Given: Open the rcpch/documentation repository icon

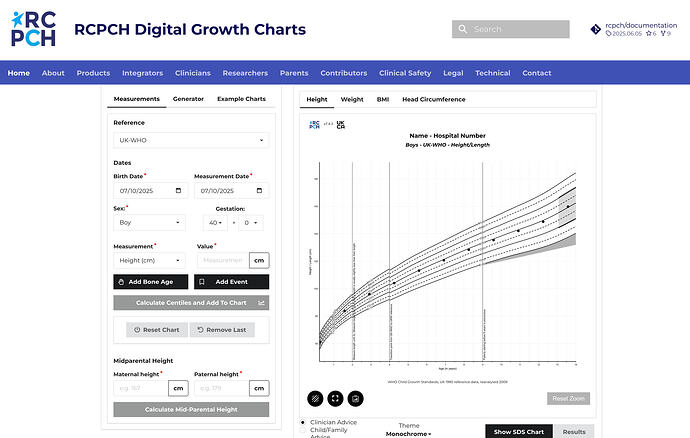Looking at the screenshot, I should click(595, 29).
